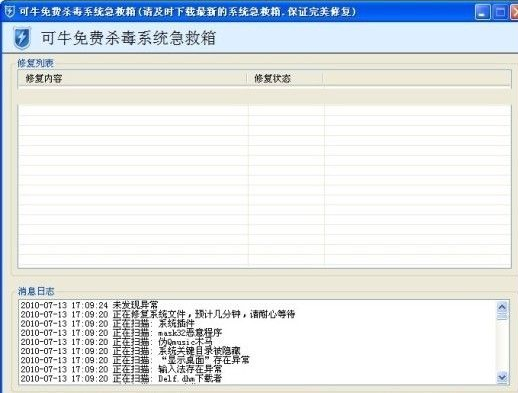Click the log scrollbar down arrow
The width and height of the screenshot is (518, 393).
[502, 377]
